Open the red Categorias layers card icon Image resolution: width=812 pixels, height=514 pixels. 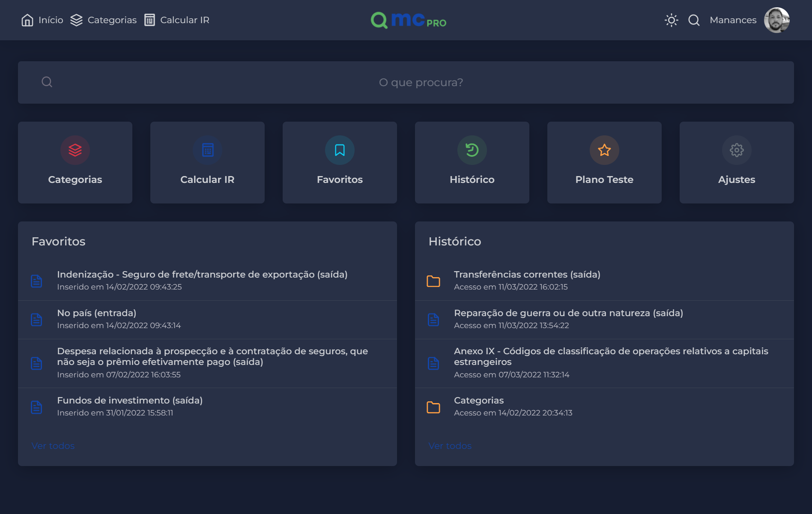pos(75,150)
